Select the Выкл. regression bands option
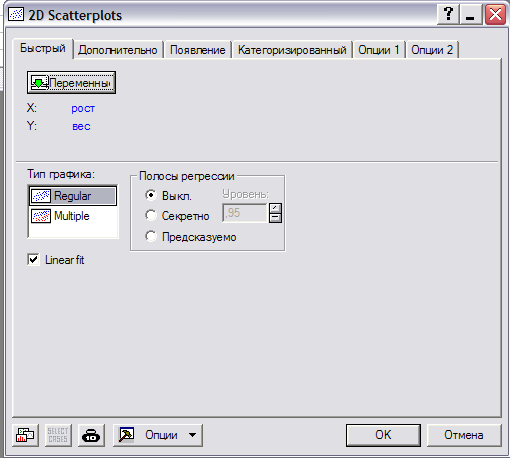 [x=151, y=195]
